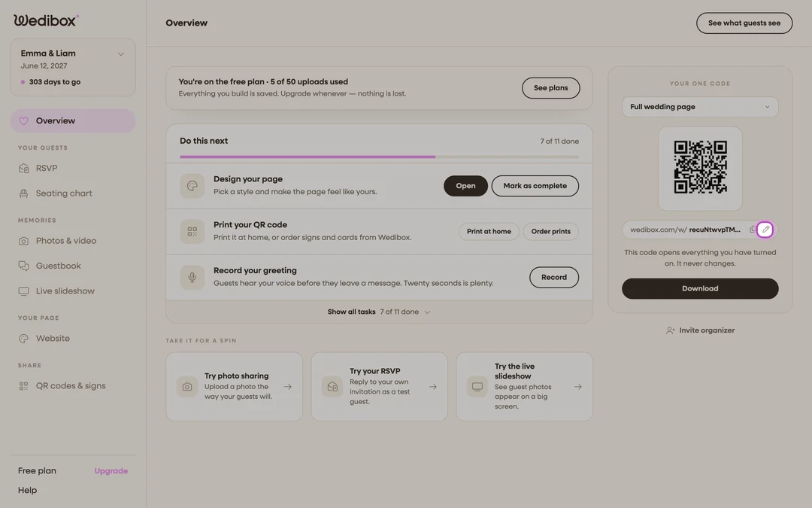
Task: Choose Print at home
Action: click(x=489, y=232)
